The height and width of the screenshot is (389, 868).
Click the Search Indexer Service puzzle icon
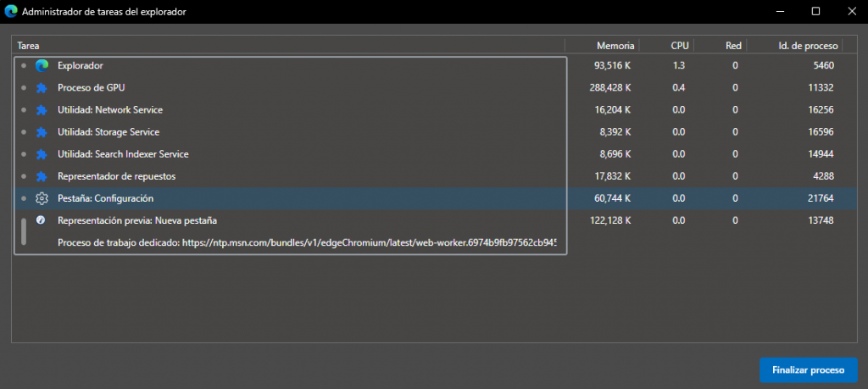pyautogui.click(x=42, y=154)
